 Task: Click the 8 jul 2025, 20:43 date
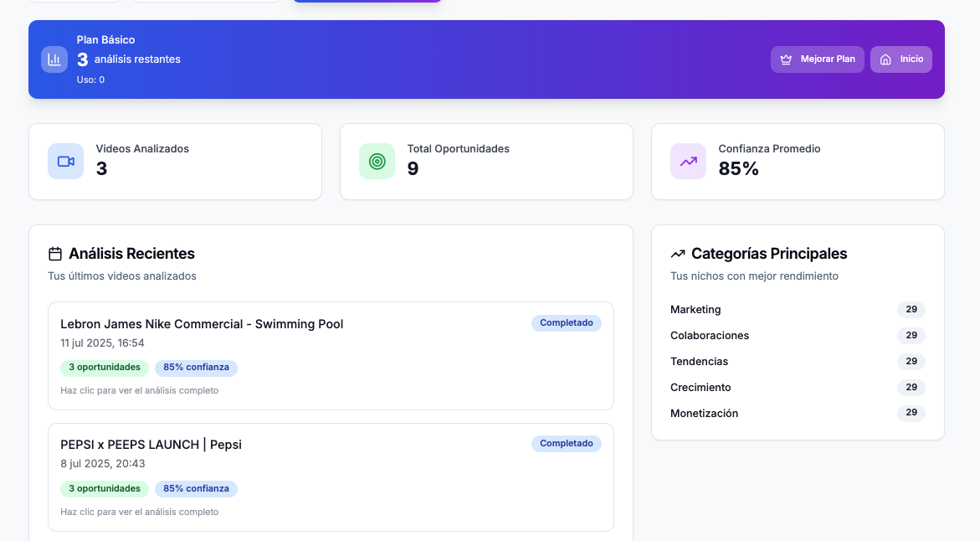click(103, 464)
